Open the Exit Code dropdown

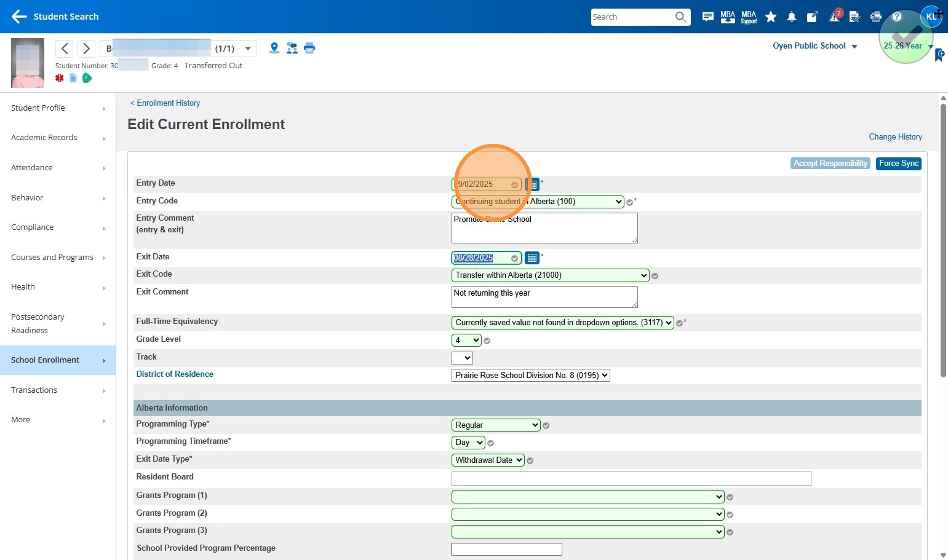point(550,275)
